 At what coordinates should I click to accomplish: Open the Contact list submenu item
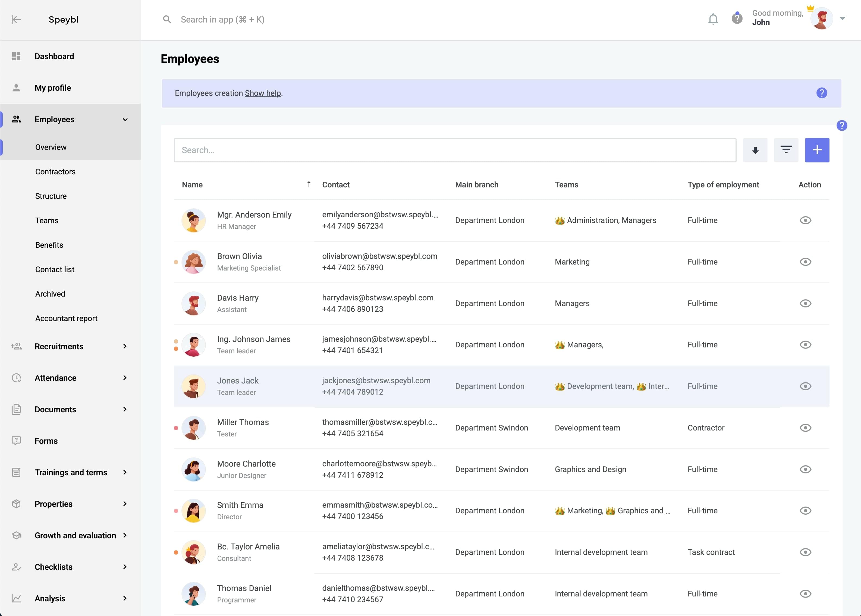[x=55, y=270]
